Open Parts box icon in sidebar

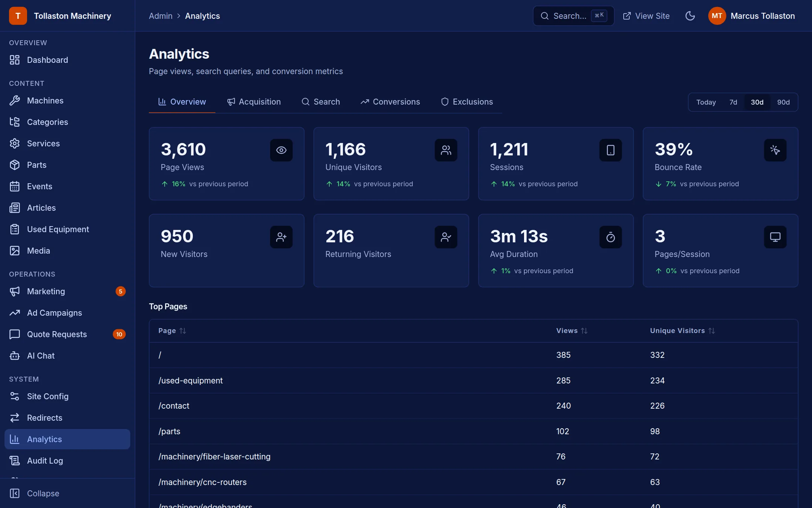coord(15,165)
